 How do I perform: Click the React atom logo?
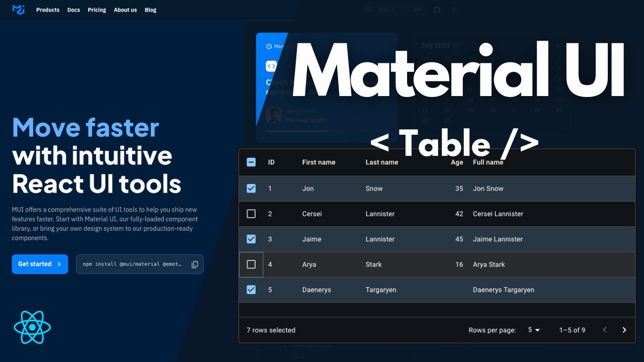click(32, 327)
